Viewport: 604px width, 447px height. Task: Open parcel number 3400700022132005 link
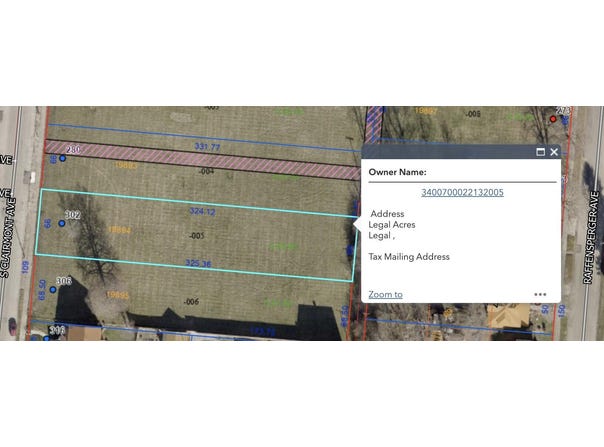coord(462,192)
